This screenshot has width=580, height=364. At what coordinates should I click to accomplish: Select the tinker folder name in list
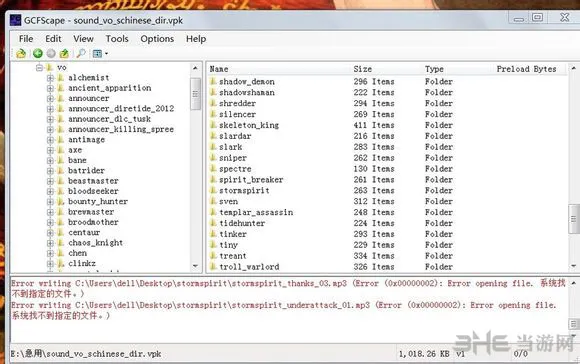pyautogui.click(x=233, y=234)
